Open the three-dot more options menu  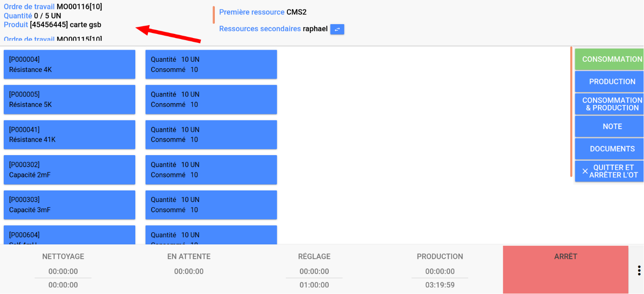coord(639,270)
